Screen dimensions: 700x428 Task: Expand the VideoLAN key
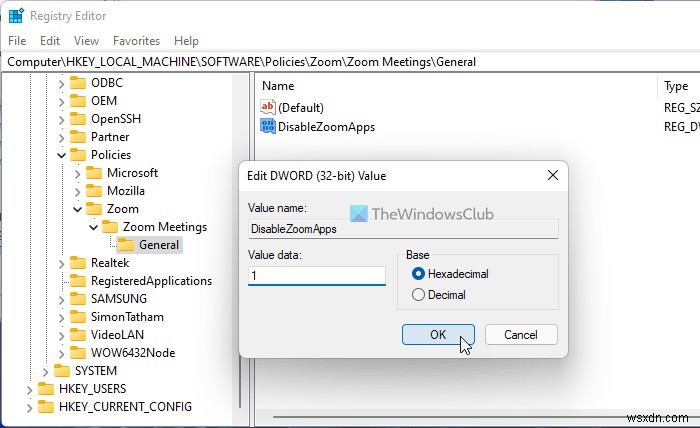(x=61, y=335)
